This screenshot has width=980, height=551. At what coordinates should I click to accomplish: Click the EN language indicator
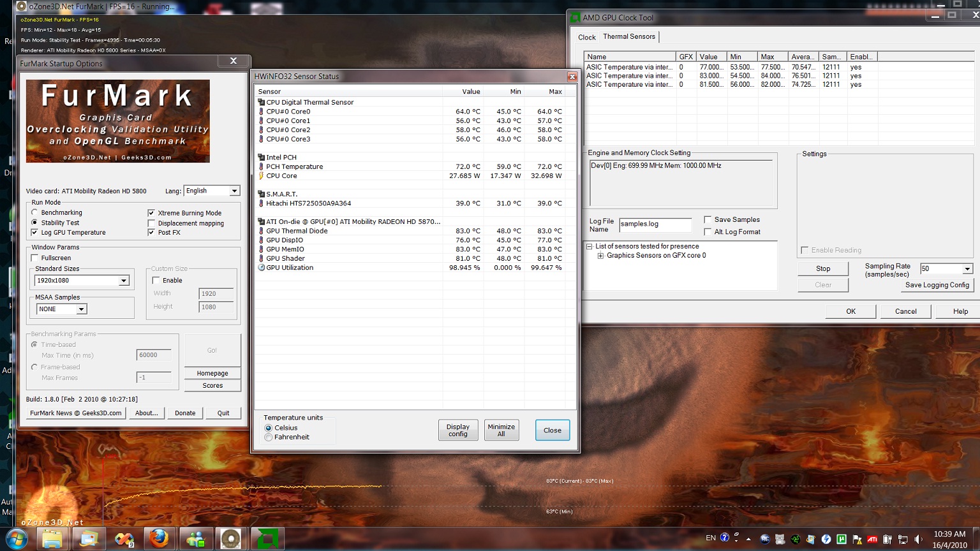point(711,538)
